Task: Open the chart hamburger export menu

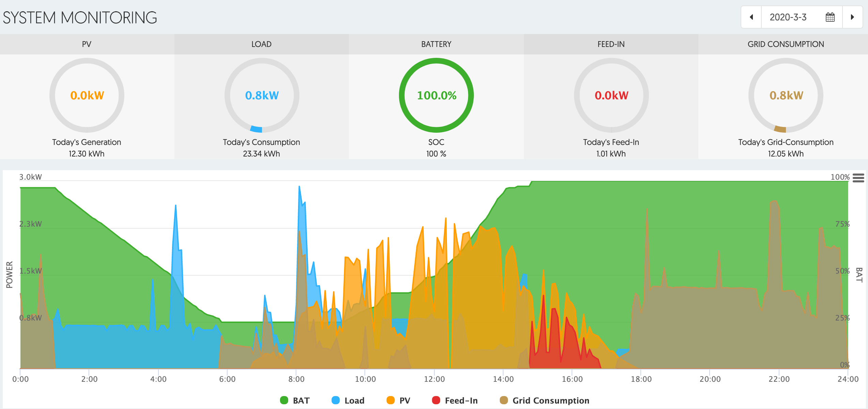Action: [x=858, y=178]
